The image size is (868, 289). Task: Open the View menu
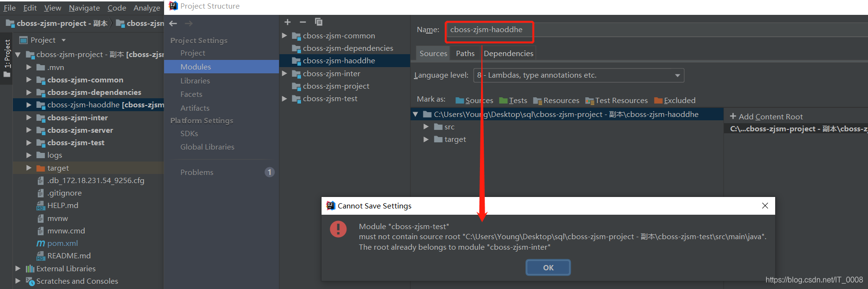click(x=53, y=8)
